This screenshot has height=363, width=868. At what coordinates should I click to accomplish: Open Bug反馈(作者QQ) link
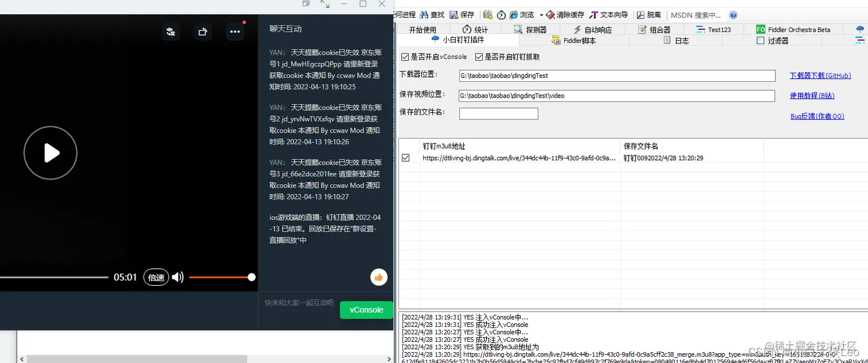point(817,116)
